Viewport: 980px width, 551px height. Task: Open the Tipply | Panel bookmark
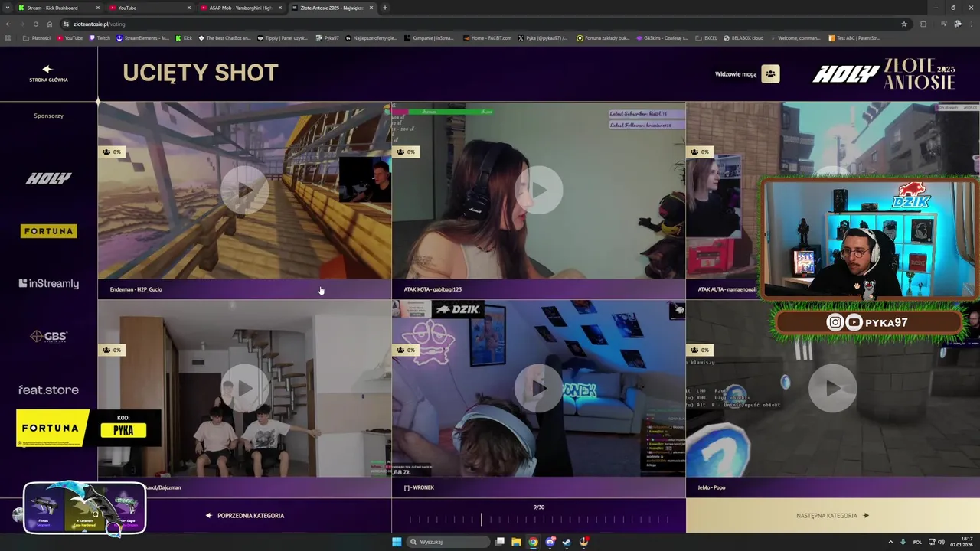[x=284, y=37]
